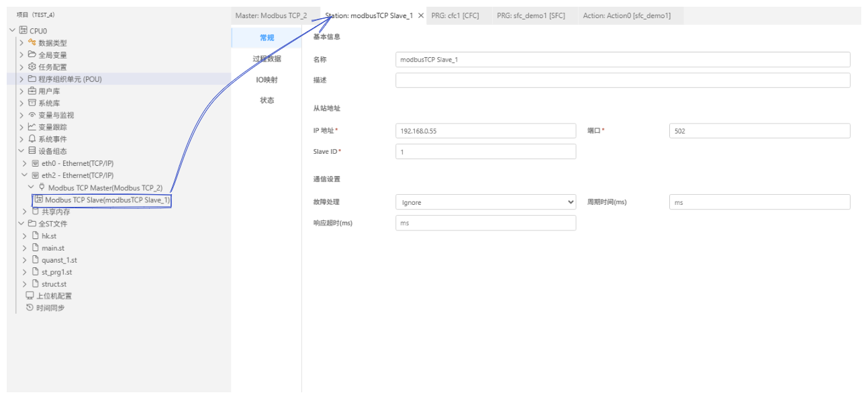Expand the 任务配置 node

point(21,67)
